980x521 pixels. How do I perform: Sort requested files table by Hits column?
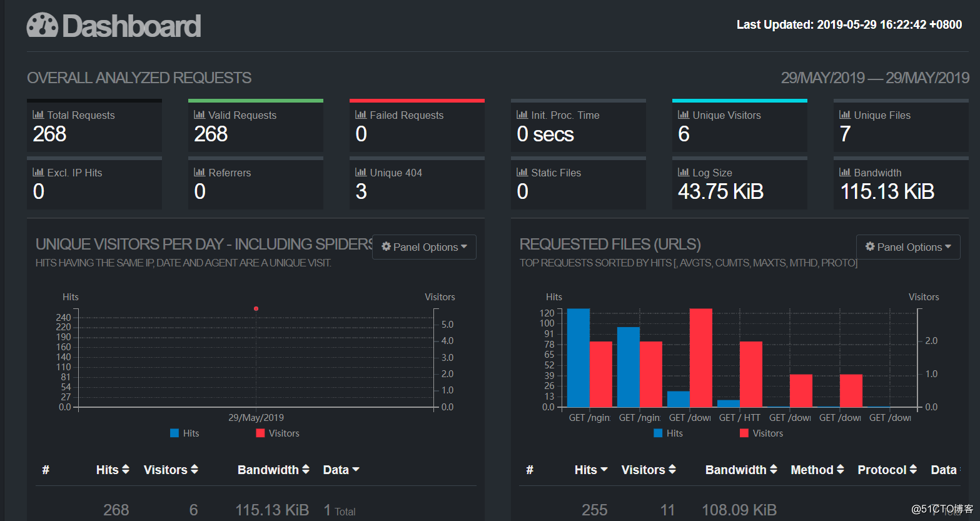coord(591,470)
